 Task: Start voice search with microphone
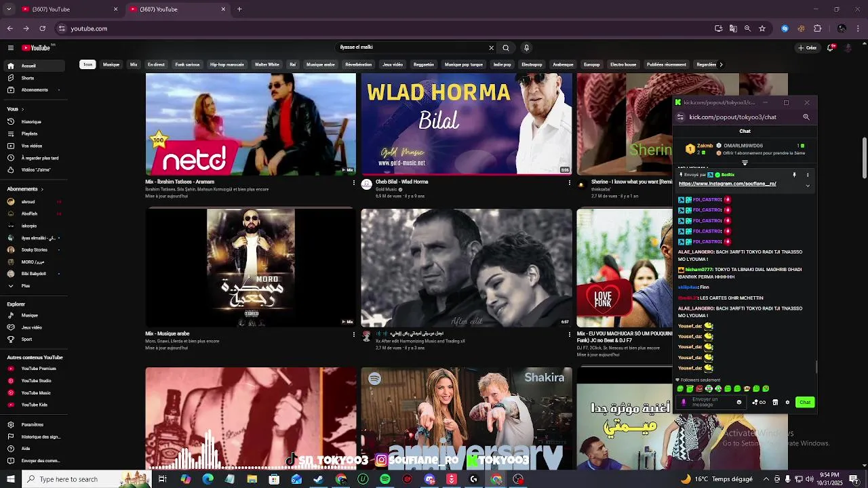pyautogui.click(x=526, y=47)
